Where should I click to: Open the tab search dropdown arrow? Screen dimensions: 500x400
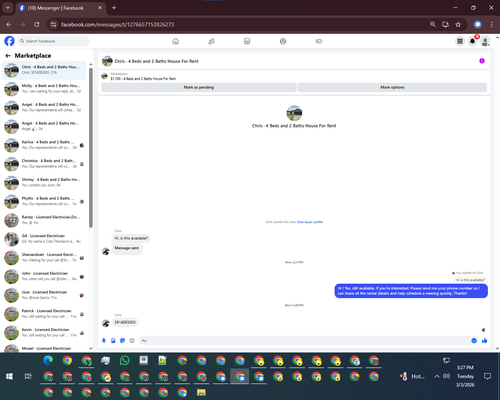(x=7, y=8)
